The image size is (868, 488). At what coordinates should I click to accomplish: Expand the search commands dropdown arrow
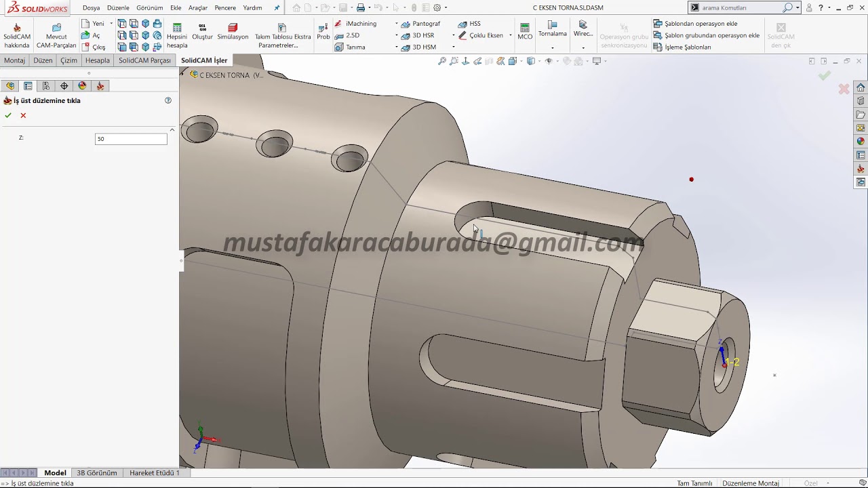[x=798, y=7]
